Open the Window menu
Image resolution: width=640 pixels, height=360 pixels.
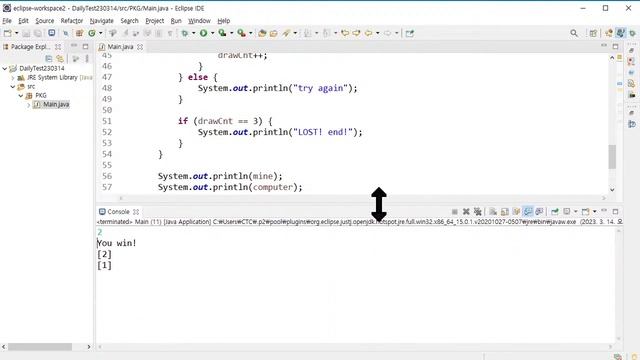199,21
